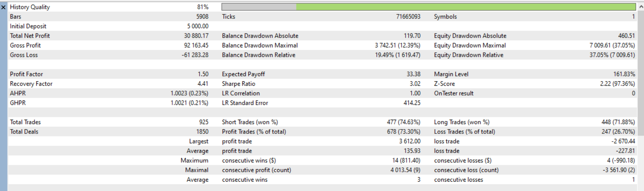The image size is (644, 191).
Task: Close the tester report panel
Action: (x=3, y=7)
